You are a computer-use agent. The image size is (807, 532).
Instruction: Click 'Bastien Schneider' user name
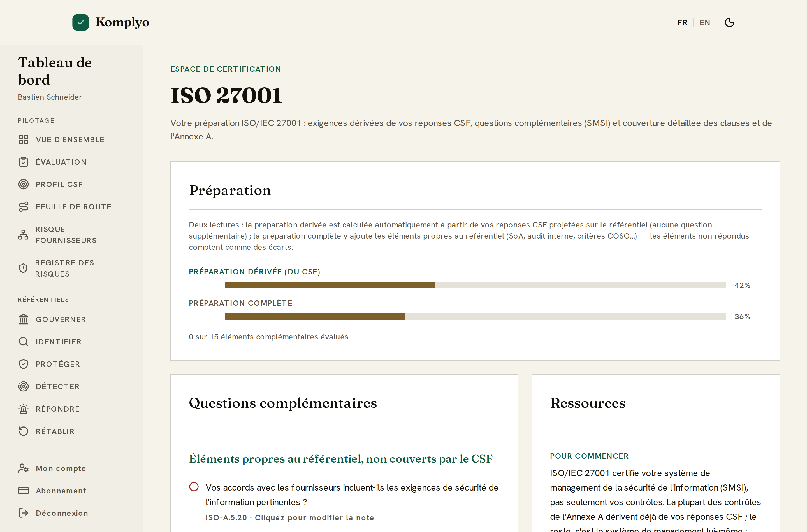50,97
